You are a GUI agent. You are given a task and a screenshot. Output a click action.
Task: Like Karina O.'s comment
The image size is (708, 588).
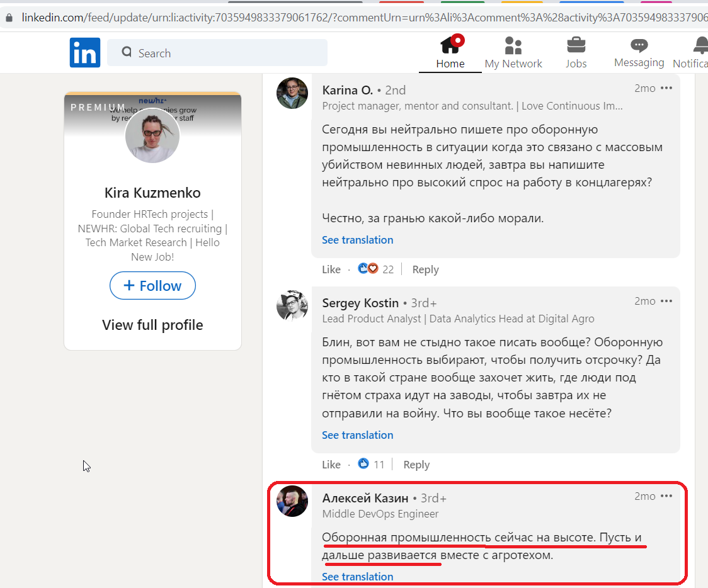tap(331, 269)
